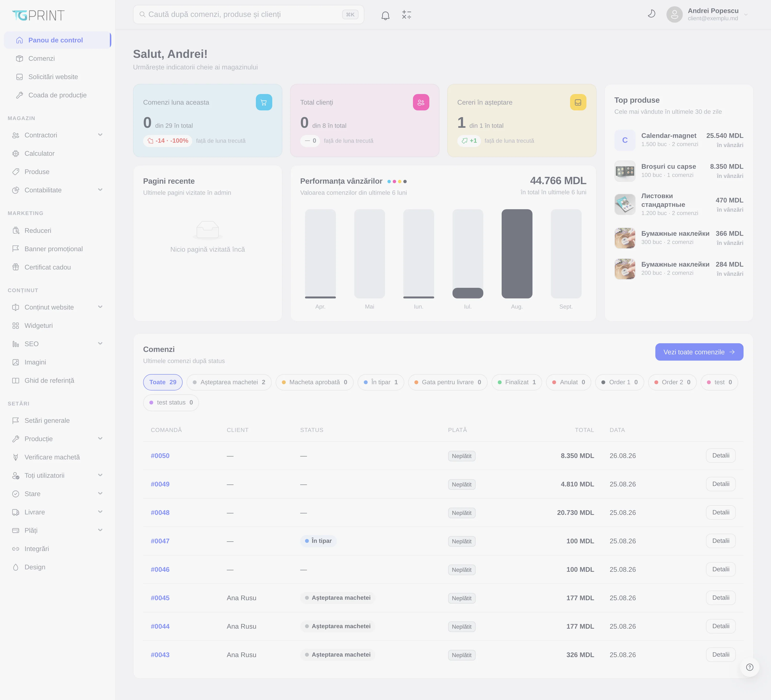The height and width of the screenshot is (700, 771).
Task: Filter orders by Așteptarea machetei status
Action: pyautogui.click(x=229, y=382)
